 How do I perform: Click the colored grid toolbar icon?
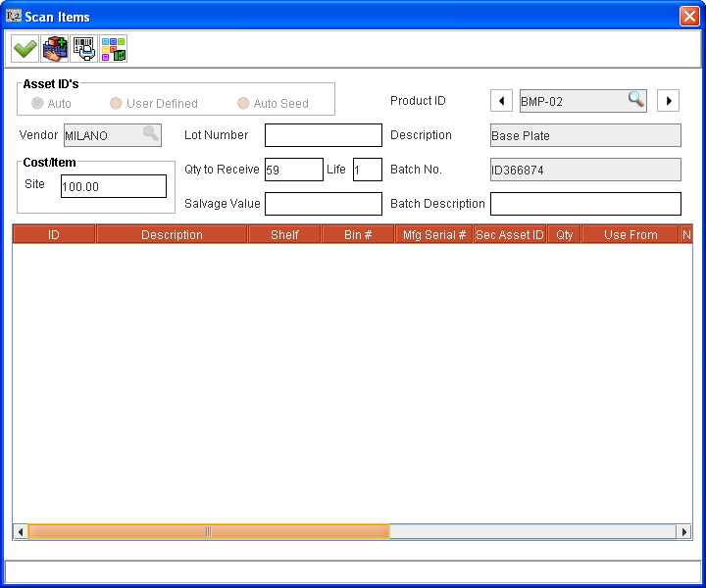(x=114, y=48)
